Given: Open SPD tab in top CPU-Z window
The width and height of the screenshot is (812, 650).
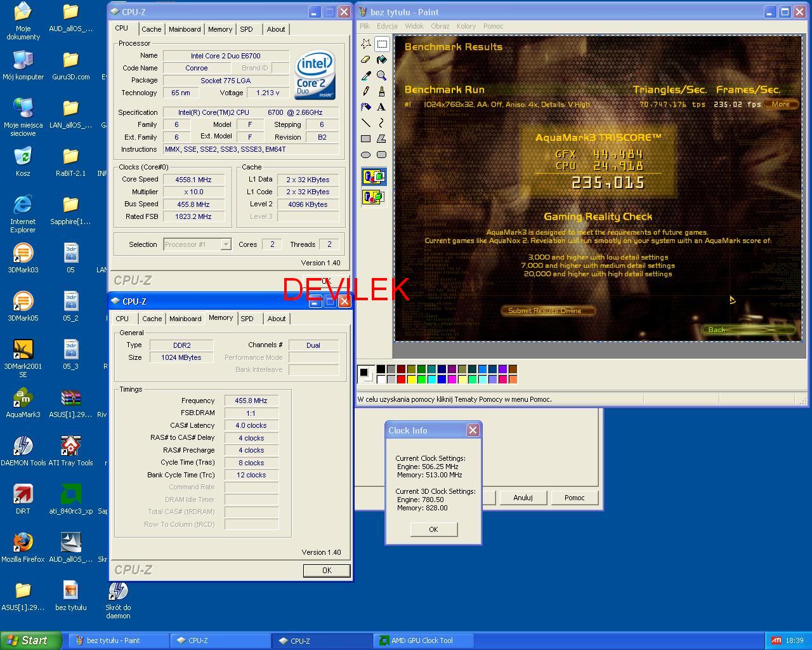Looking at the screenshot, I should click(246, 29).
